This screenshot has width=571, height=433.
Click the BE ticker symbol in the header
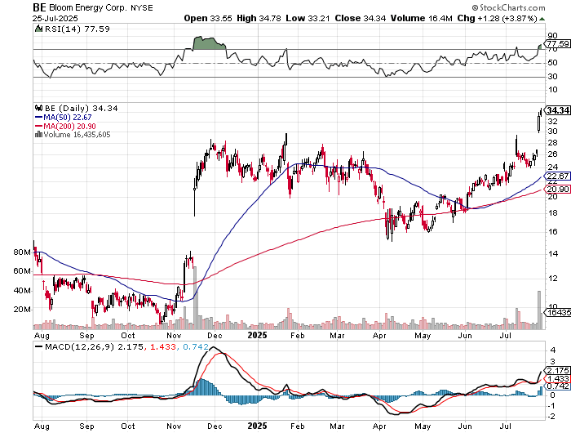click(39, 8)
